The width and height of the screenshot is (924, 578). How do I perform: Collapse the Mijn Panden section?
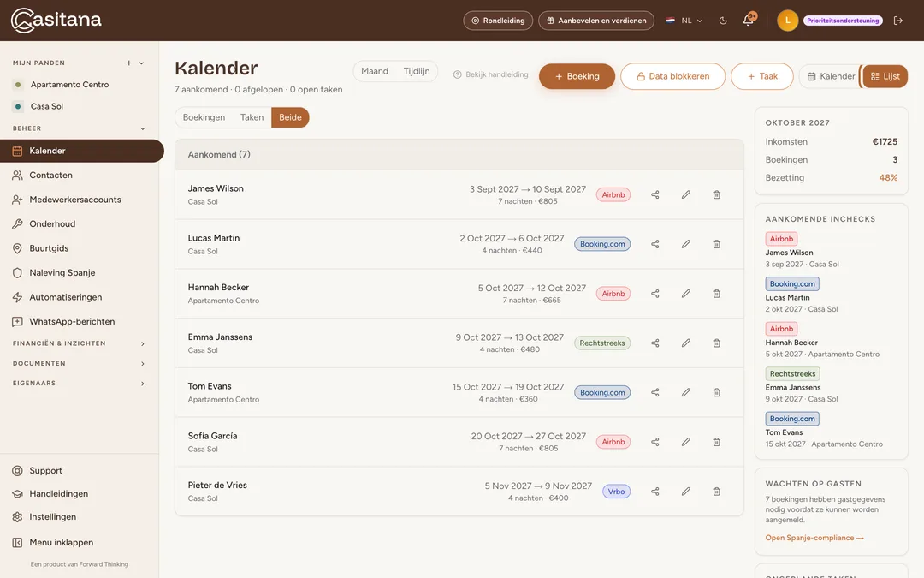point(141,63)
